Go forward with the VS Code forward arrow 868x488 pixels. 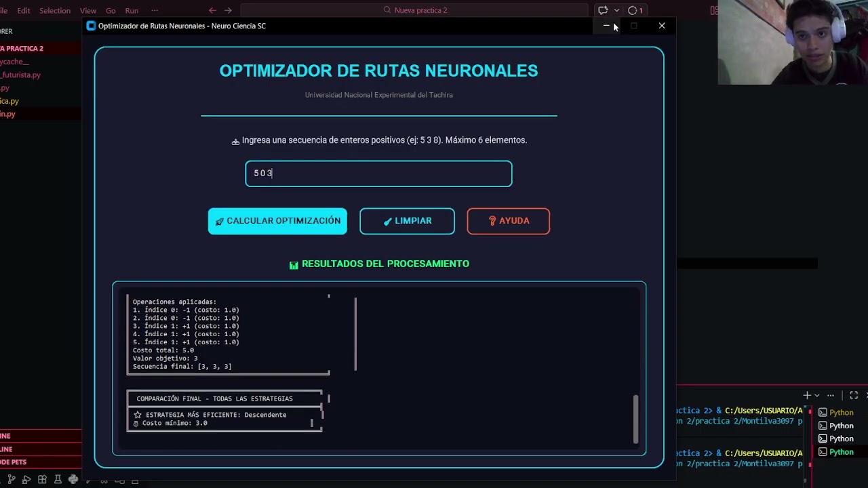click(x=228, y=10)
